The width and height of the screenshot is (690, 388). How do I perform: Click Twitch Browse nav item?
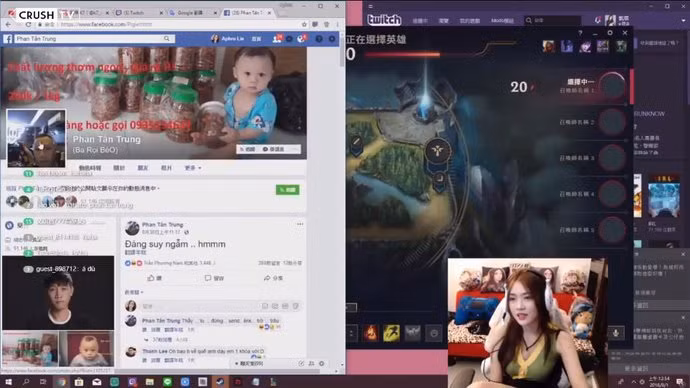pos(443,21)
